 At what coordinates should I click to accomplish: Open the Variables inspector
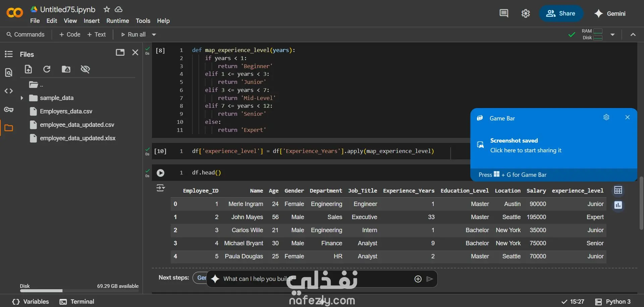pos(31,302)
